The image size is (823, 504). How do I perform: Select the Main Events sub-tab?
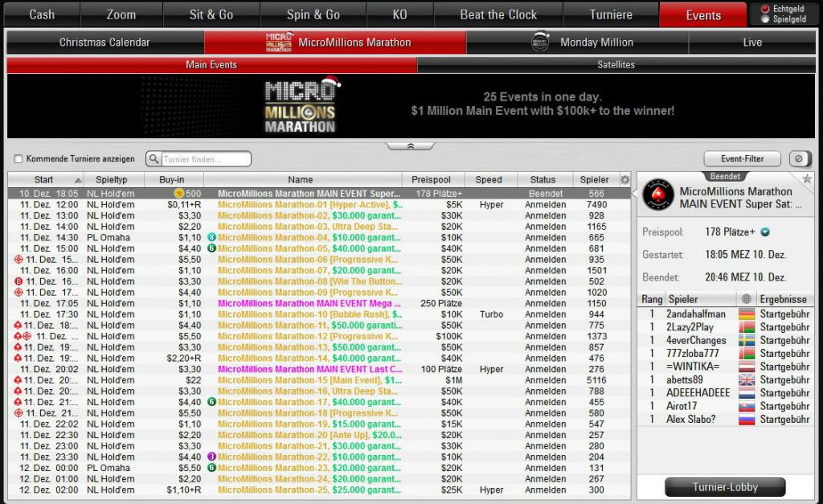211,64
